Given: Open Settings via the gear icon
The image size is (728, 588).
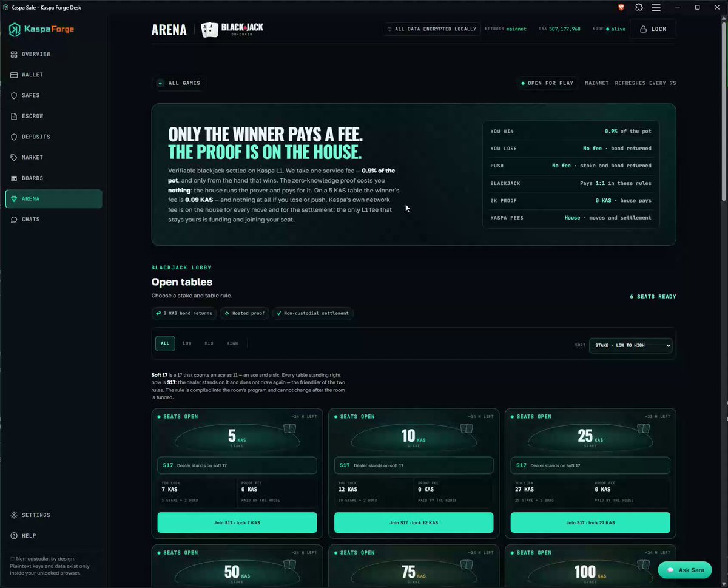Looking at the screenshot, I should point(14,515).
